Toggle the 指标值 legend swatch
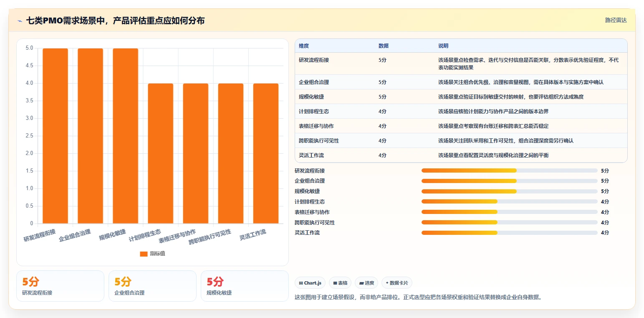Viewport: 644px width, 318px height. click(144, 254)
